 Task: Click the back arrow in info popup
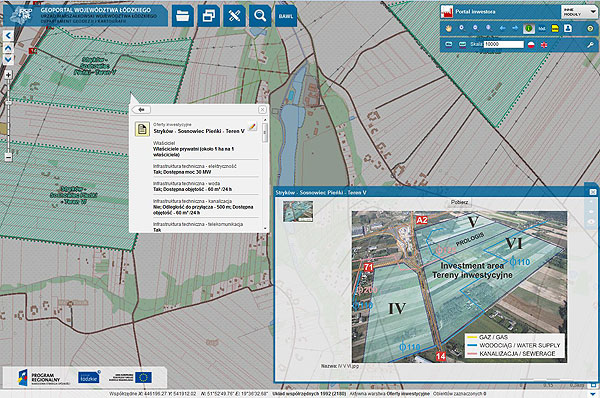pyautogui.click(x=141, y=110)
